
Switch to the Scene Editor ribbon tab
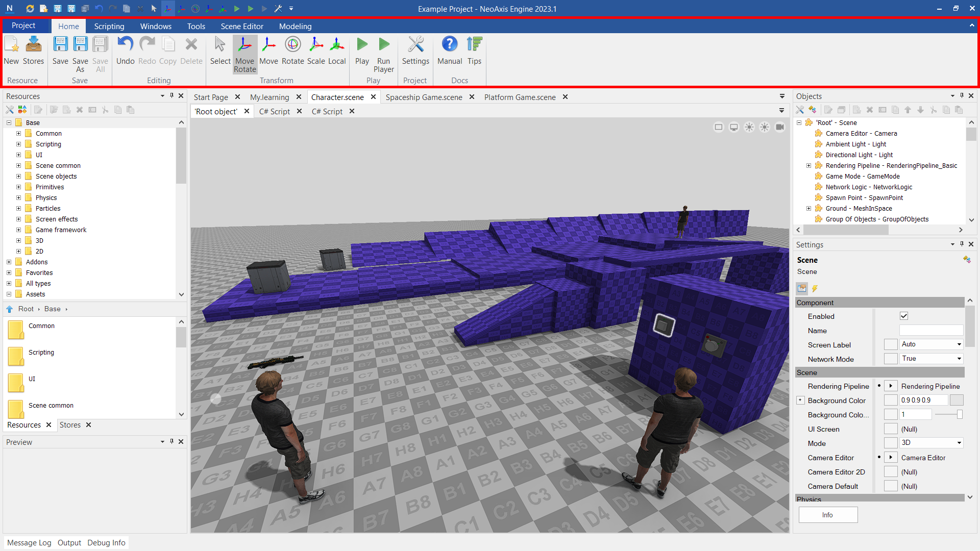click(242, 27)
